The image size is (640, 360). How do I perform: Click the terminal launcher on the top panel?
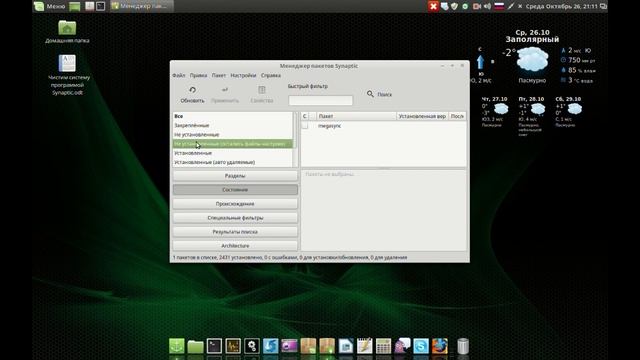pos(100,6)
